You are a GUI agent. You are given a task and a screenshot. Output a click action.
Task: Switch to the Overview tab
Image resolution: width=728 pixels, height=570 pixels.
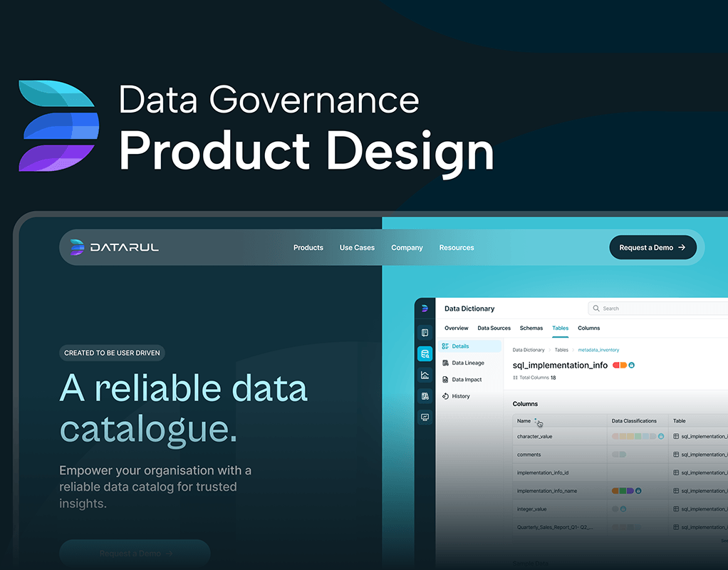[x=457, y=328]
